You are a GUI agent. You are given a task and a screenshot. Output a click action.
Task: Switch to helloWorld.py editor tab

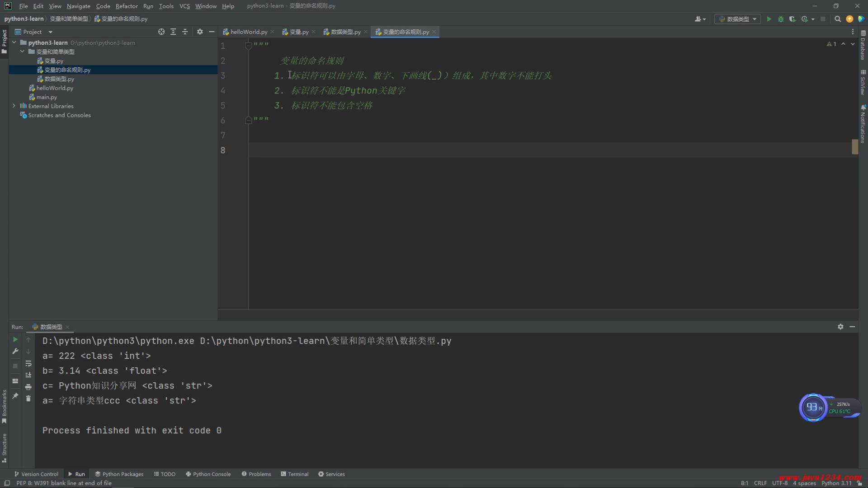[248, 32]
